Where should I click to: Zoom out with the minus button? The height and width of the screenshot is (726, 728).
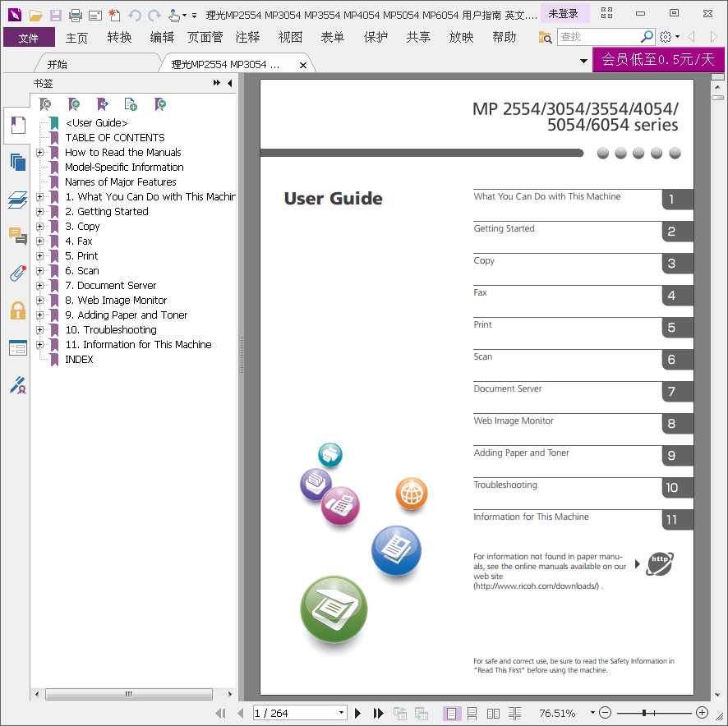tap(605, 713)
